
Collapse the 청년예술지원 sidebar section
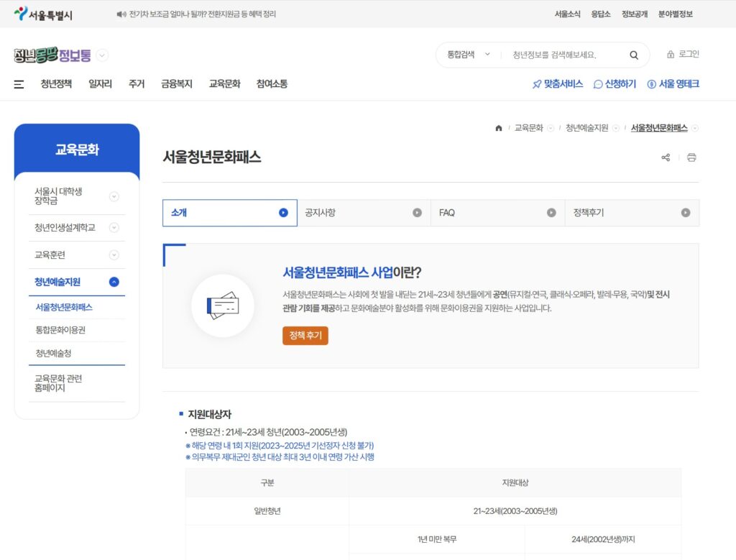115,283
